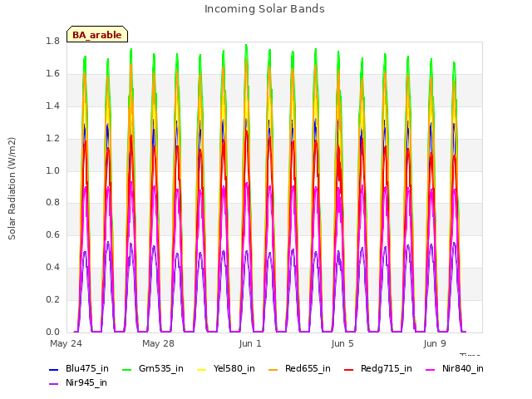
Task: Click the Nir840_in magenta legend swatch
Action: click(x=430, y=369)
